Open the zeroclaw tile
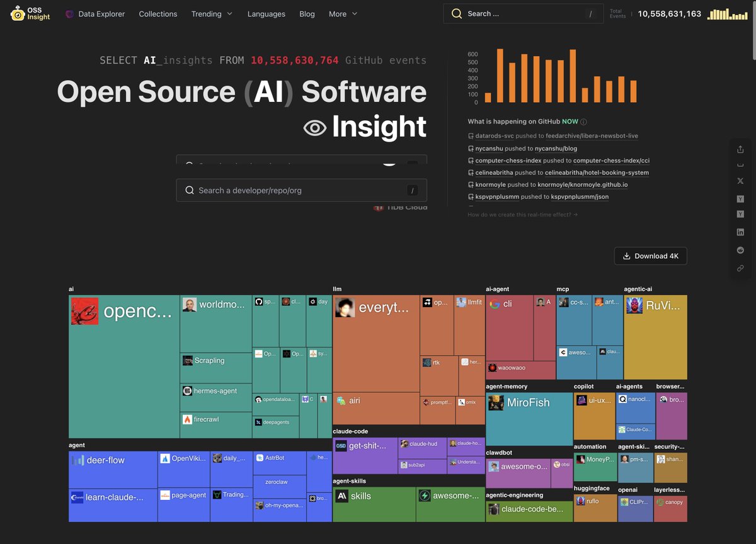This screenshot has width=756, height=544. 280,487
